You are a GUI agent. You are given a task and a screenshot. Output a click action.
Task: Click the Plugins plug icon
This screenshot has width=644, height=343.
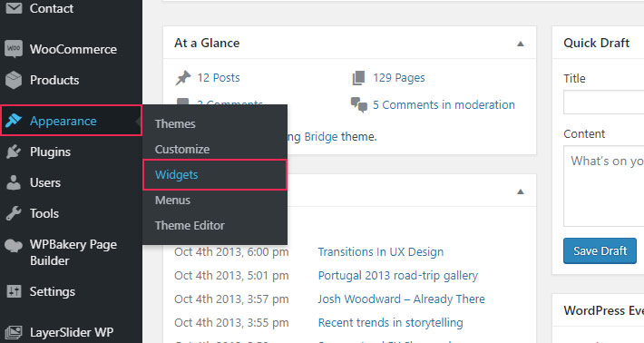14,152
